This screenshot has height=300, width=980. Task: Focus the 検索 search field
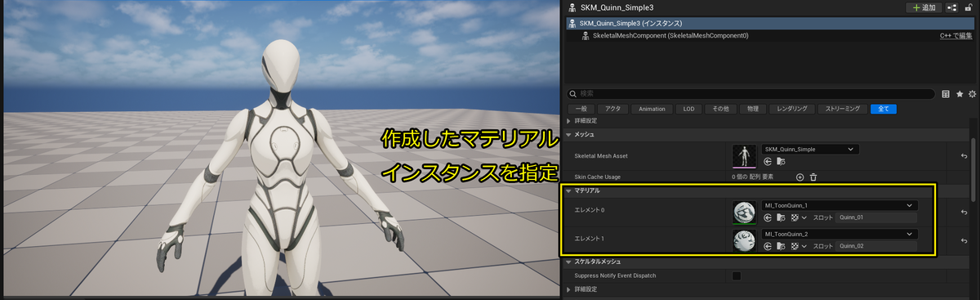(x=751, y=94)
